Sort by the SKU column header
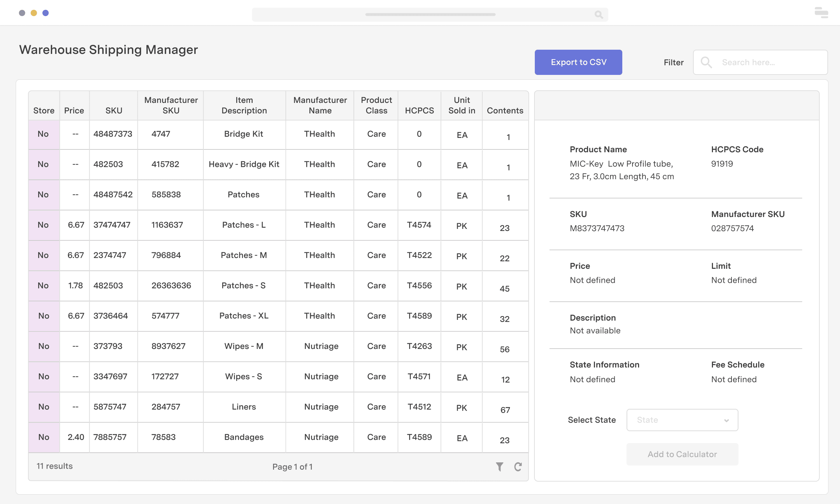This screenshot has height=504, width=840. click(x=113, y=110)
